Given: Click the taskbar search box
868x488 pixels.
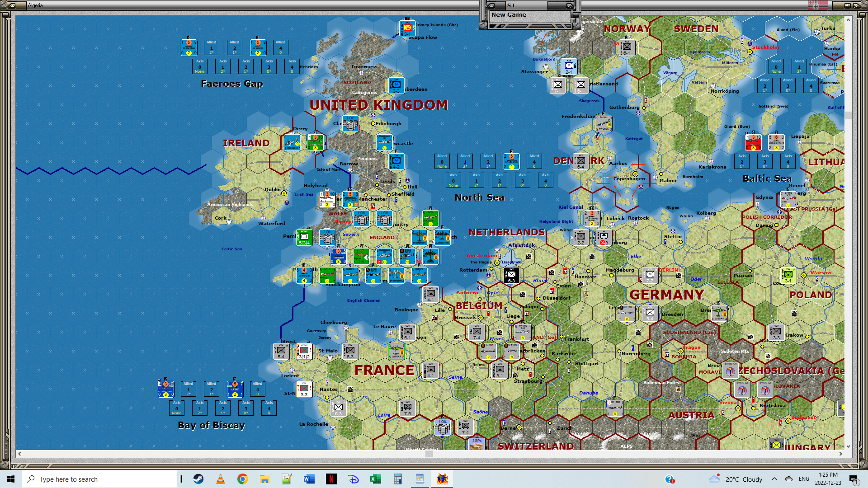Looking at the screenshot, I should click(x=99, y=479).
